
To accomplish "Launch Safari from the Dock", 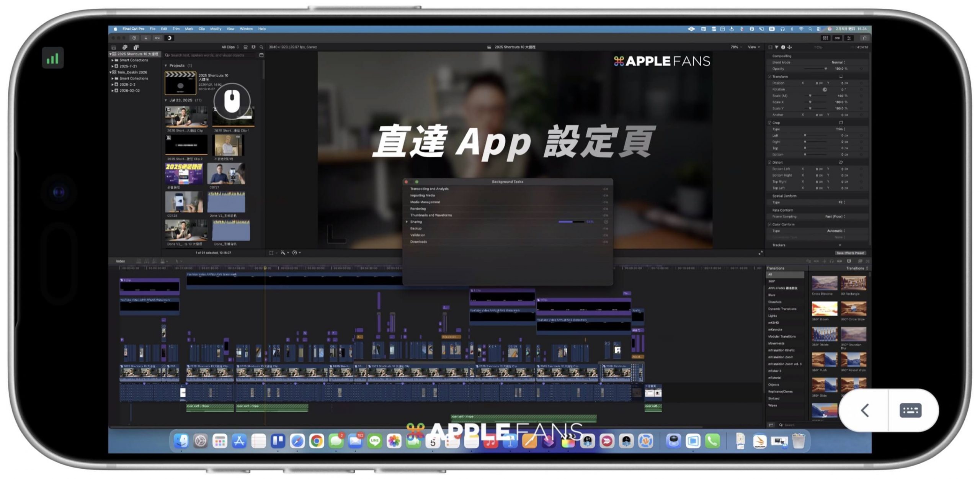I will (298, 441).
